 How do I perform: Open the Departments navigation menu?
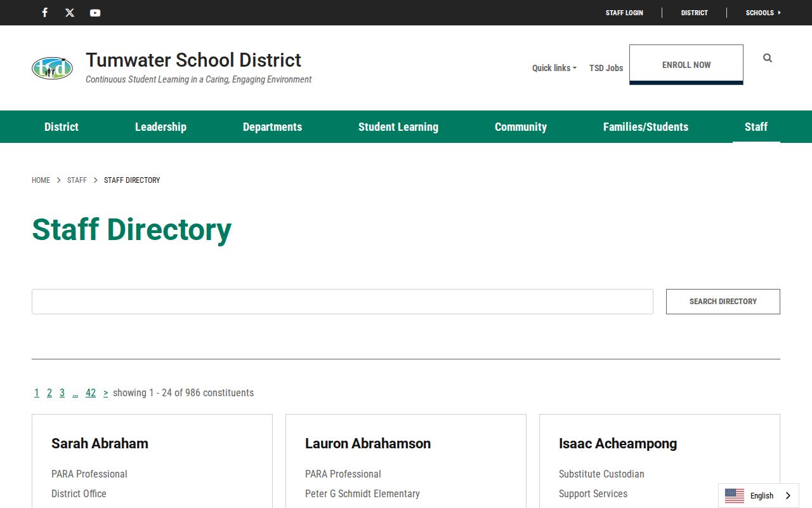tap(272, 127)
